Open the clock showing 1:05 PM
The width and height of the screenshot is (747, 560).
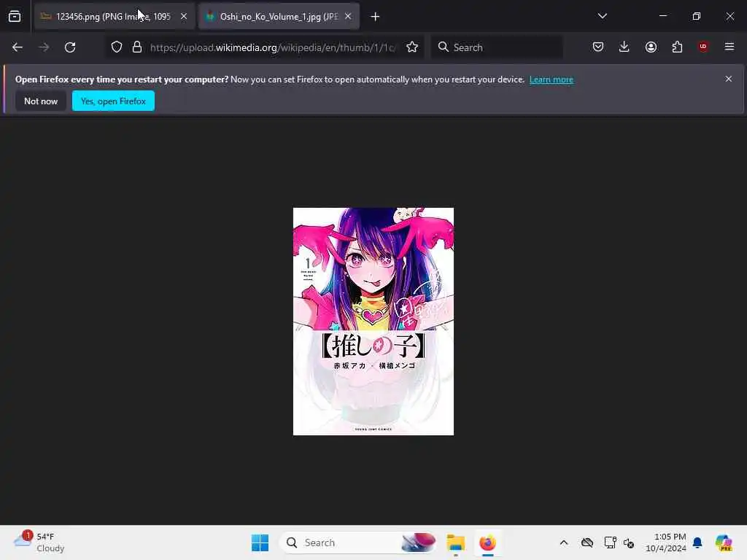pyautogui.click(x=665, y=542)
